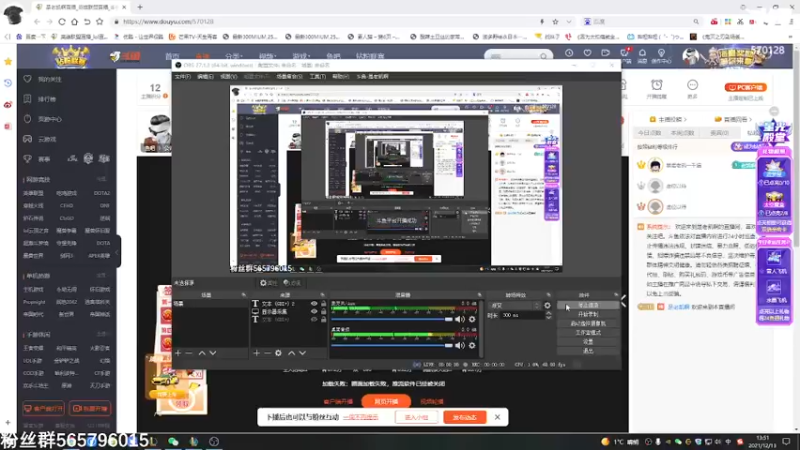Reload the browser page
800x450 pixels.
[x=62, y=21]
